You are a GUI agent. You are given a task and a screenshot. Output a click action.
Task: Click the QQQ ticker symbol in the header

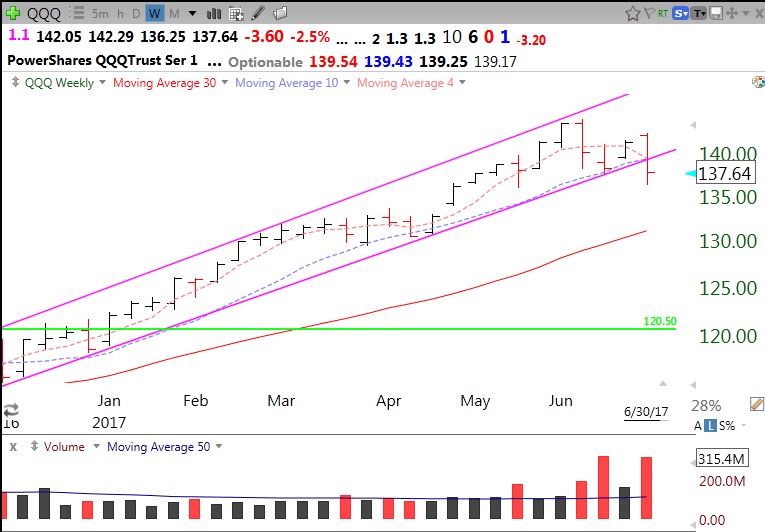tap(43, 14)
